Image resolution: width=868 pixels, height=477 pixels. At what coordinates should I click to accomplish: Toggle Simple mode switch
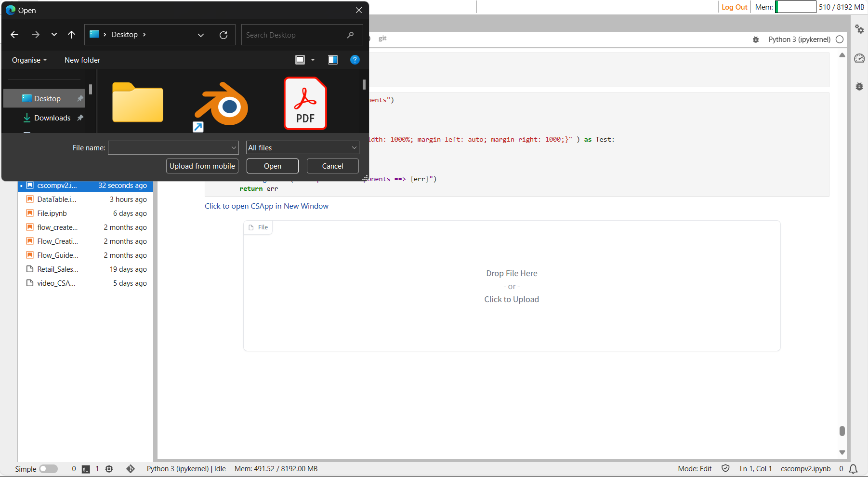coord(48,469)
